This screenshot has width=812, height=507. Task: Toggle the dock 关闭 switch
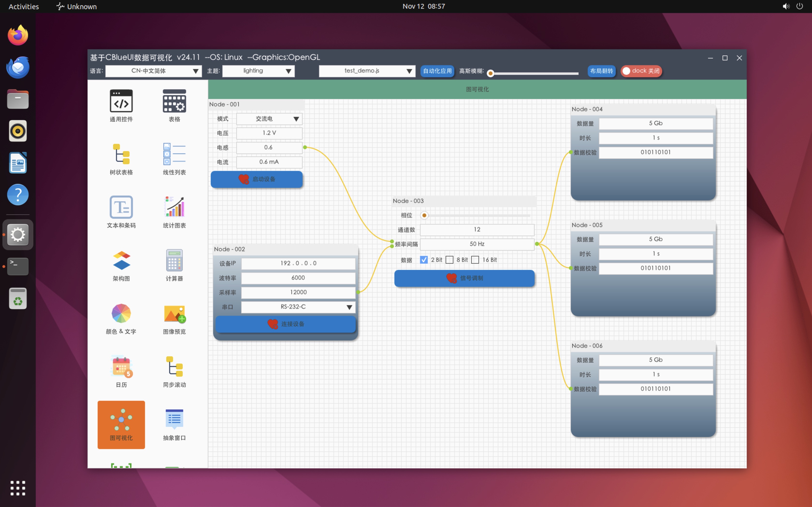tap(641, 71)
